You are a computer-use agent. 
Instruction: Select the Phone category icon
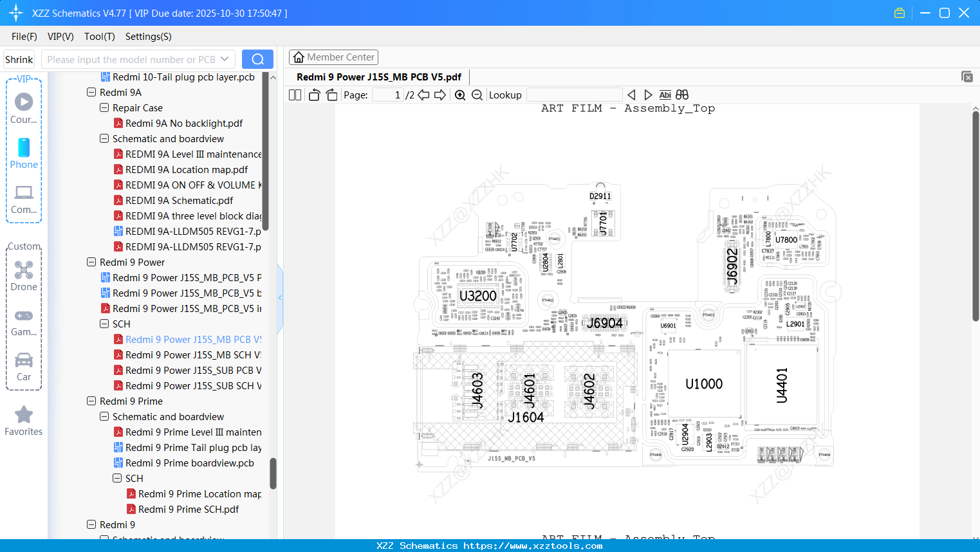24,147
